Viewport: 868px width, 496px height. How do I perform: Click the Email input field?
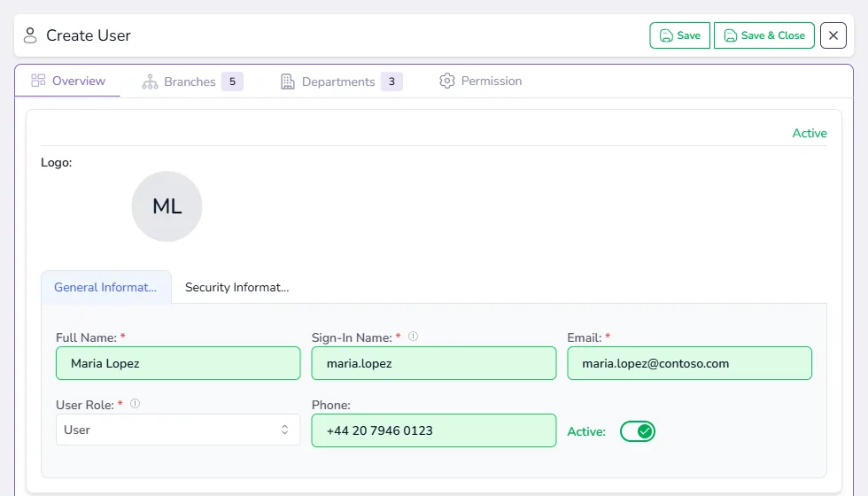(690, 363)
